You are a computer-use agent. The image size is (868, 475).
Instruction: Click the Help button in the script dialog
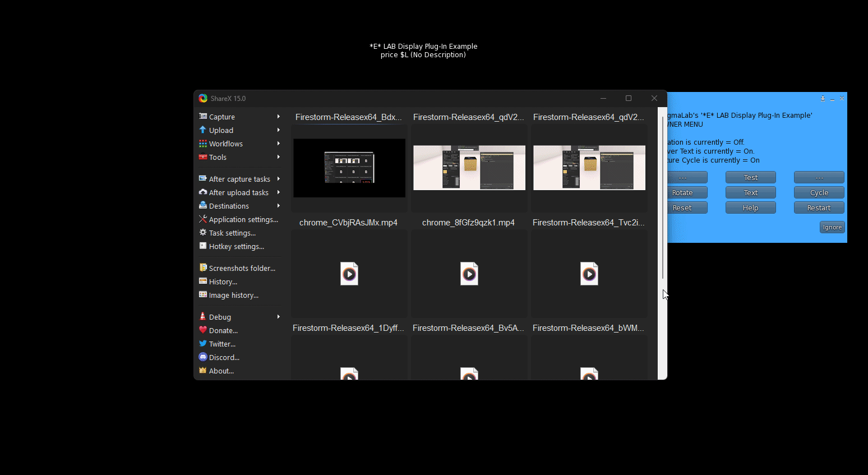[751, 207]
